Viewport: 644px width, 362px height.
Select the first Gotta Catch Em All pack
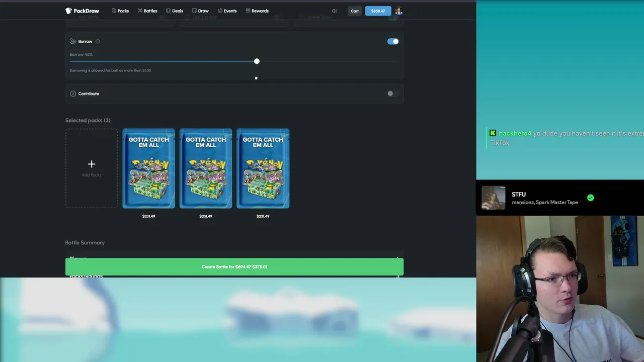click(149, 168)
